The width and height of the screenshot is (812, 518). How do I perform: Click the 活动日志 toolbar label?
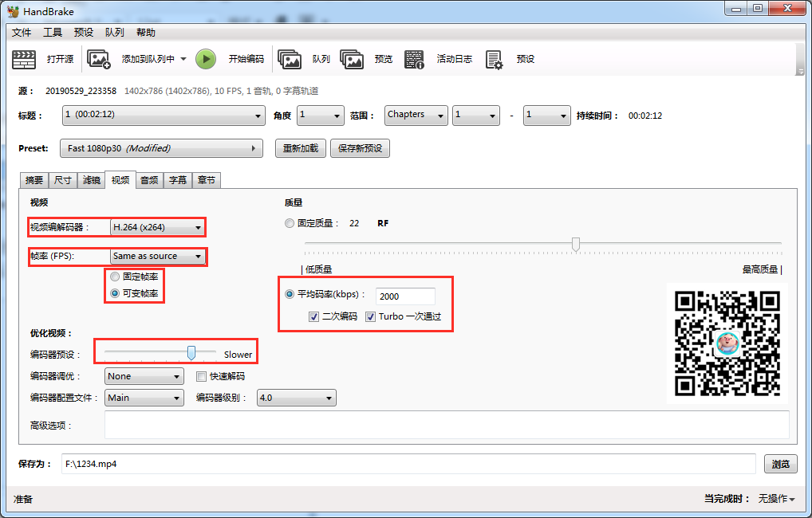click(x=454, y=59)
